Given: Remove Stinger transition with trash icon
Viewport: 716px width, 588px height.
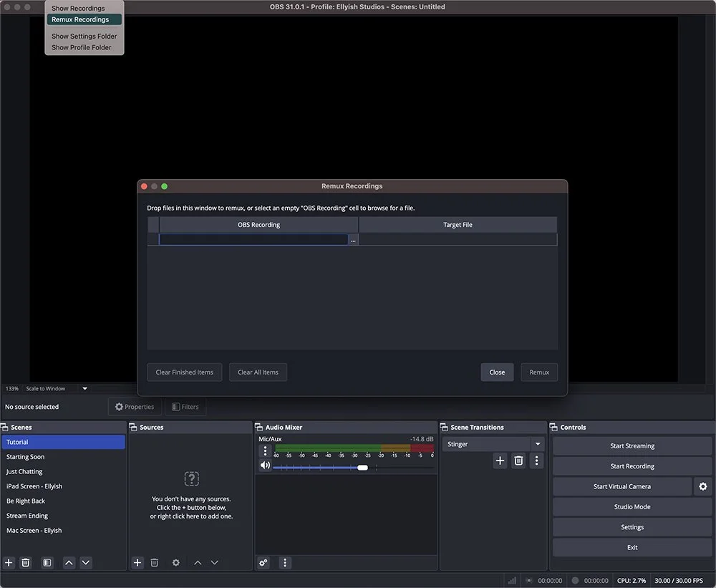Looking at the screenshot, I should click(x=518, y=461).
